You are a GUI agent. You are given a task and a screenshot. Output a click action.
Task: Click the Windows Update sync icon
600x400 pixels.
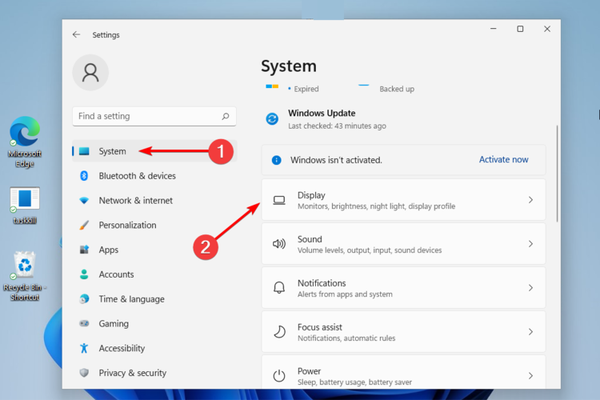tap(272, 119)
